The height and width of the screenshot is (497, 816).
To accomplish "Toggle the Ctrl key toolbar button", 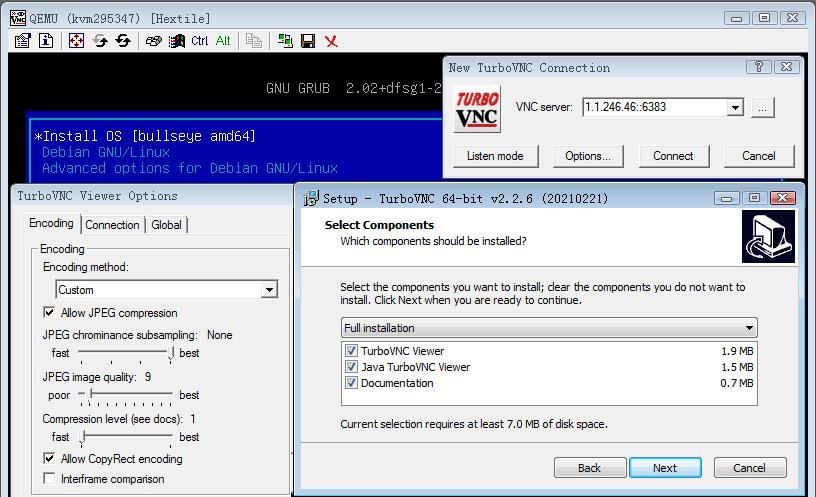I will point(200,41).
